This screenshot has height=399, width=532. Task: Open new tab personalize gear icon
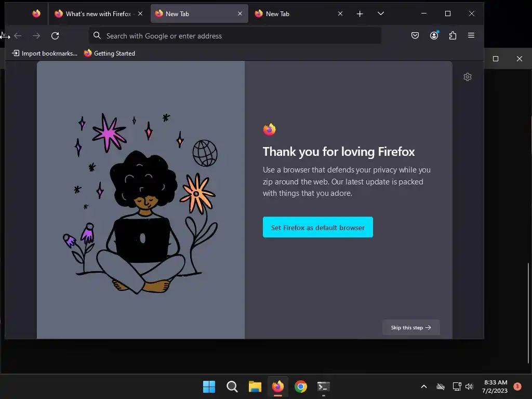tap(468, 77)
